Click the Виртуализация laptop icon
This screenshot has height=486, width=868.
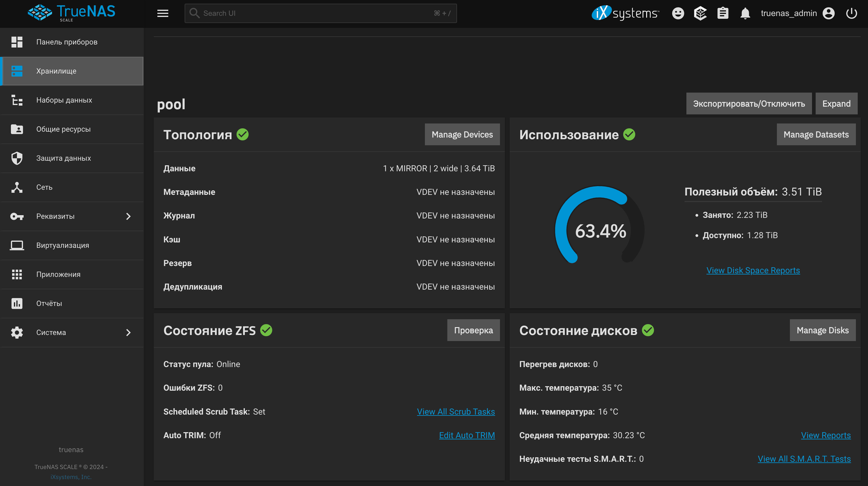click(x=17, y=246)
